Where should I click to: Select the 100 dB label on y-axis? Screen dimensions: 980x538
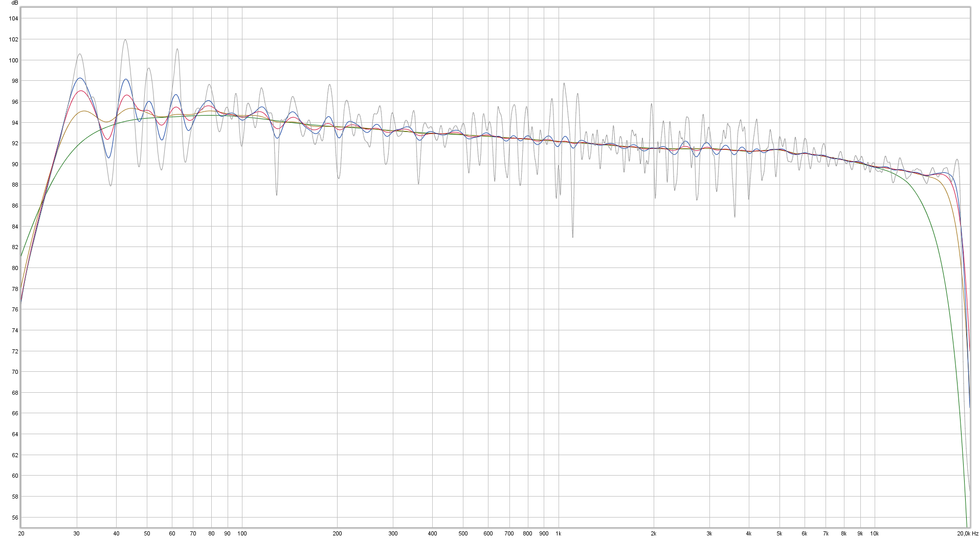[x=13, y=60]
